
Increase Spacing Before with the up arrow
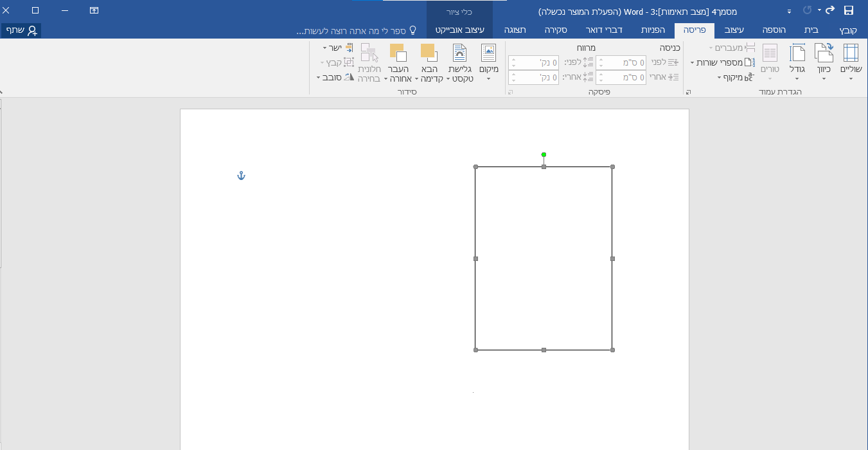point(513,59)
